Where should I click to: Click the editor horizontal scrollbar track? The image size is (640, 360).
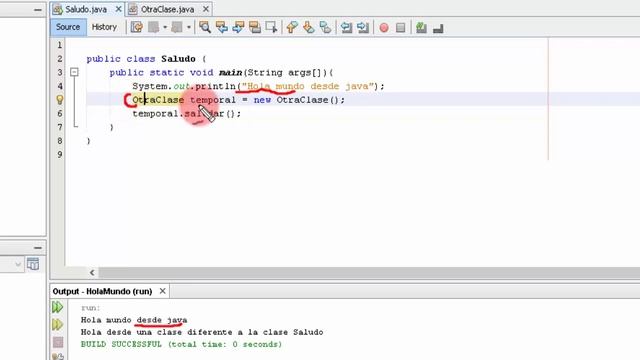click(369, 273)
